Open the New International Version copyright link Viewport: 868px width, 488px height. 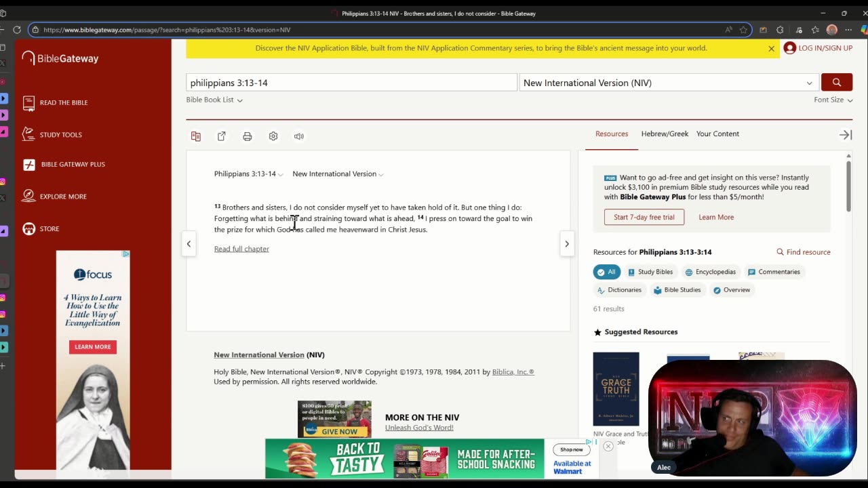click(x=259, y=355)
